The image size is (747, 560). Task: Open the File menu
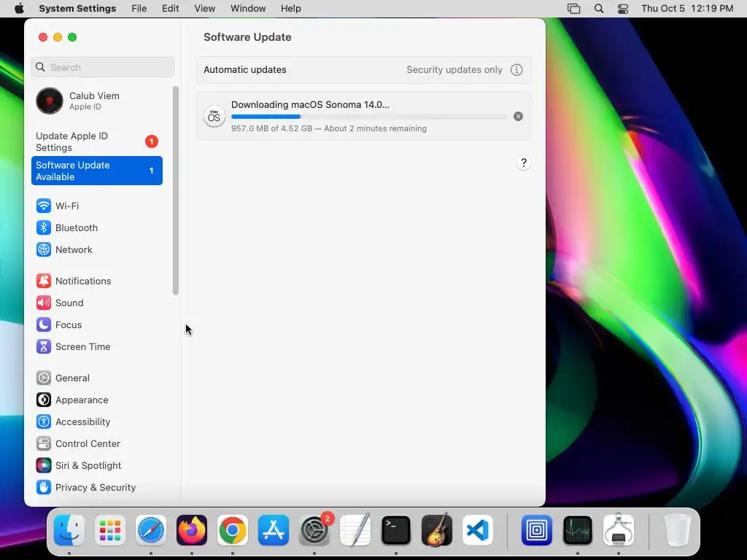[139, 9]
